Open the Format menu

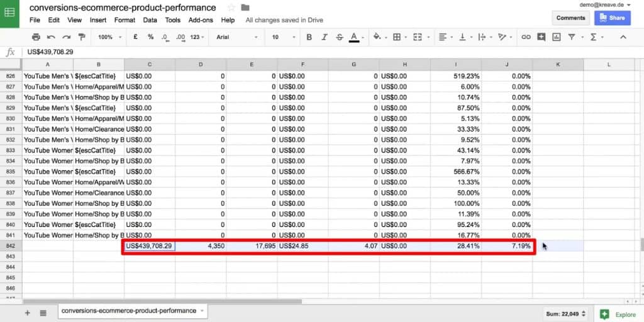click(125, 20)
